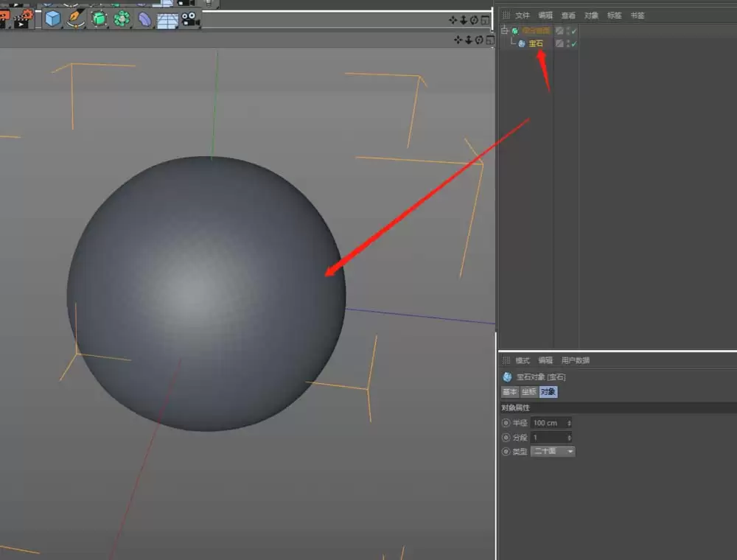Select the Cube primitive tool
This screenshot has width=737, height=560.
(52, 18)
